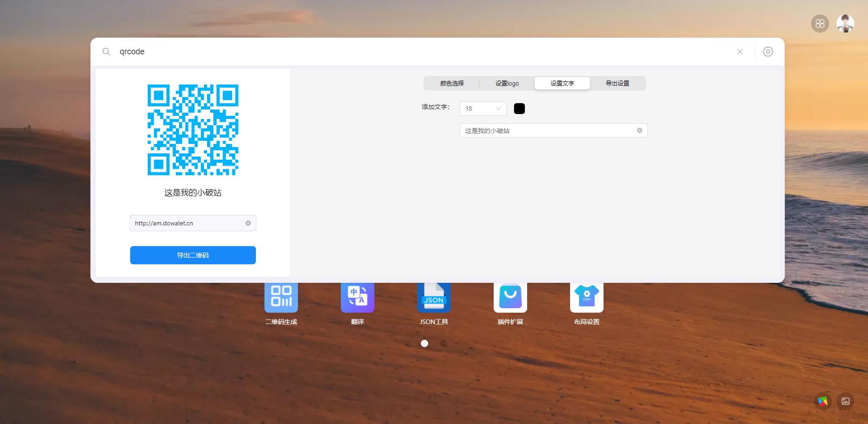Click the 添加文字 label

436,107
